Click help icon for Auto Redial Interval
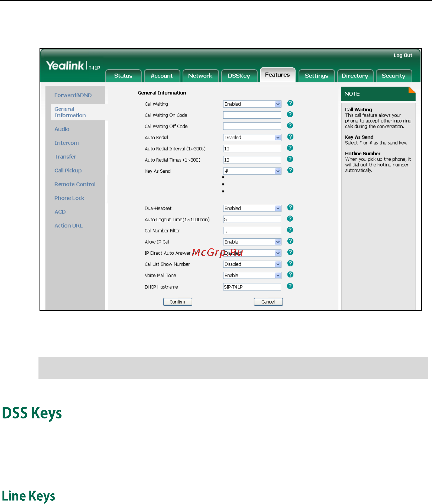The height and width of the screenshot is (504, 432). [290, 148]
